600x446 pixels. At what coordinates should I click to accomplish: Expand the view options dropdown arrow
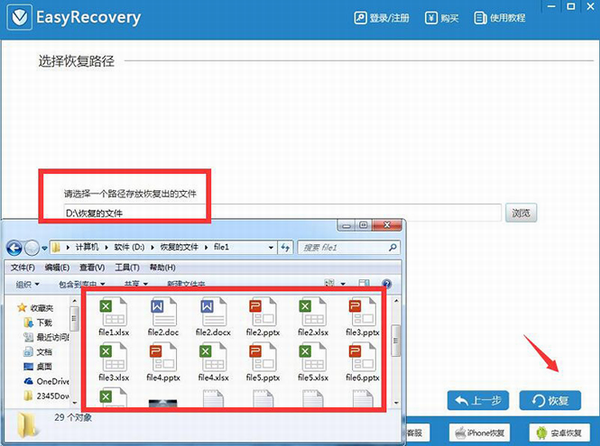343,284
